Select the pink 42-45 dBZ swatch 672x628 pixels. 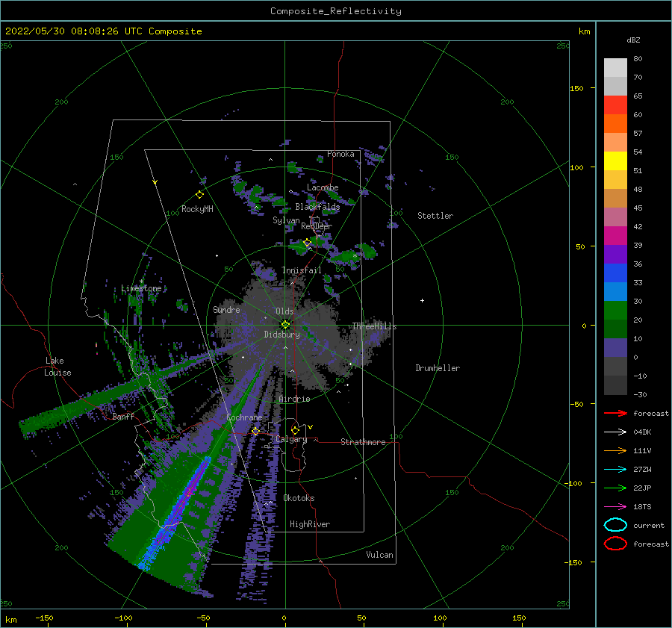point(615,217)
